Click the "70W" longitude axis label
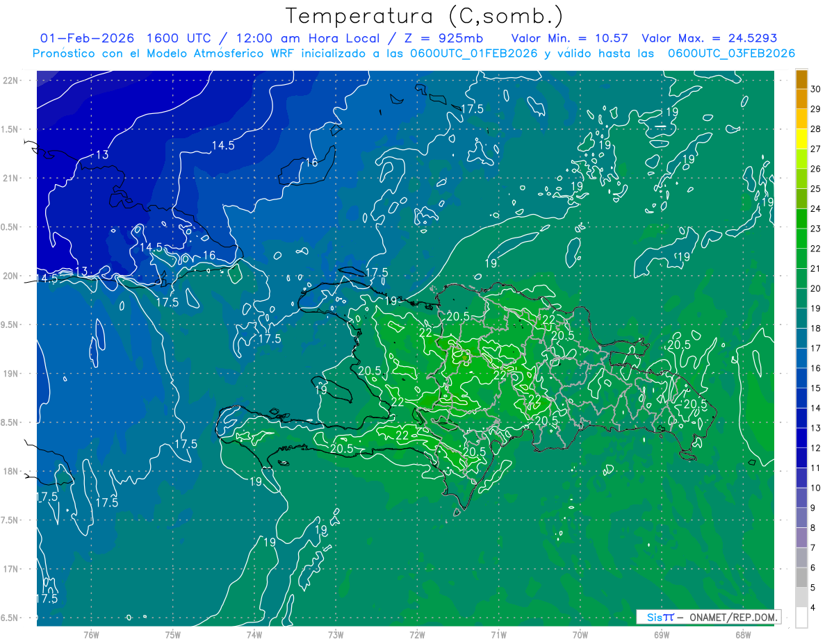The width and height of the screenshot is (834, 644). click(580, 634)
